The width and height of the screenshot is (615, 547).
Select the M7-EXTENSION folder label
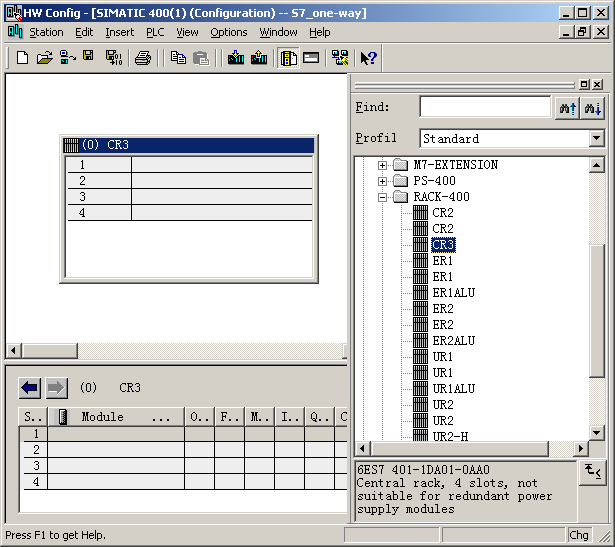pyautogui.click(x=455, y=165)
